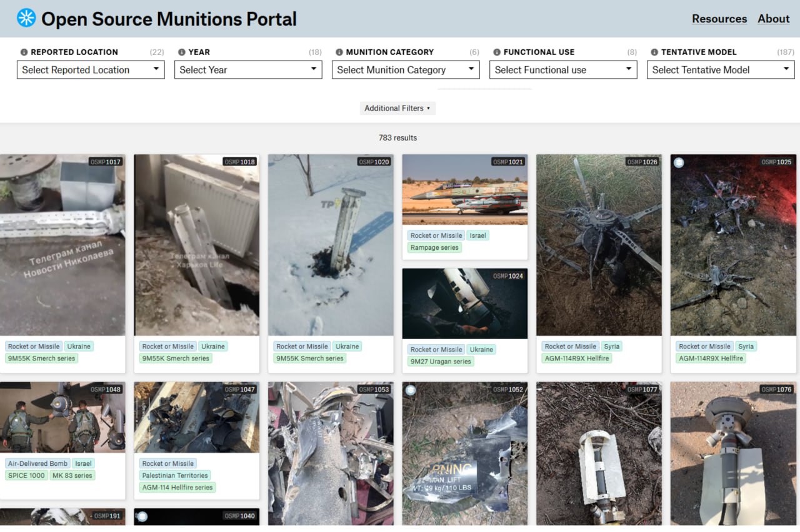The width and height of the screenshot is (800, 532).
Task: Click the Palestinian Territories tag
Action: point(175,475)
